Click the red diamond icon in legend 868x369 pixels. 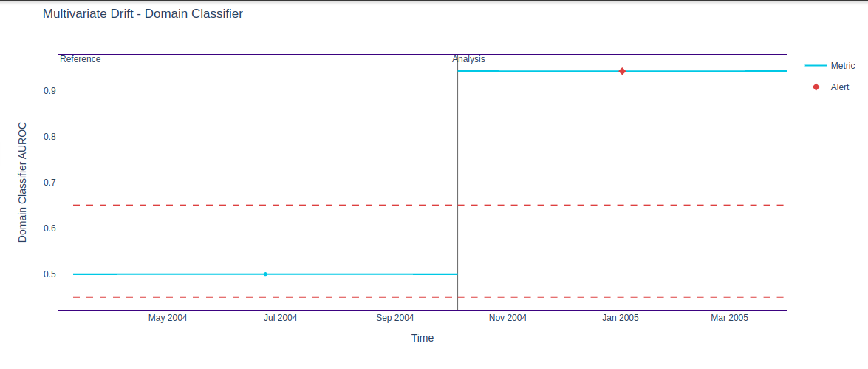click(816, 87)
